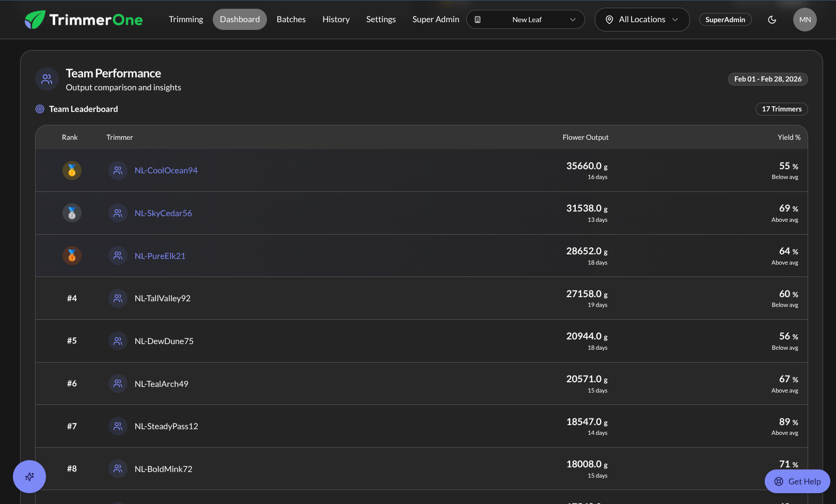Open the All Locations dropdown

pos(642,20)
